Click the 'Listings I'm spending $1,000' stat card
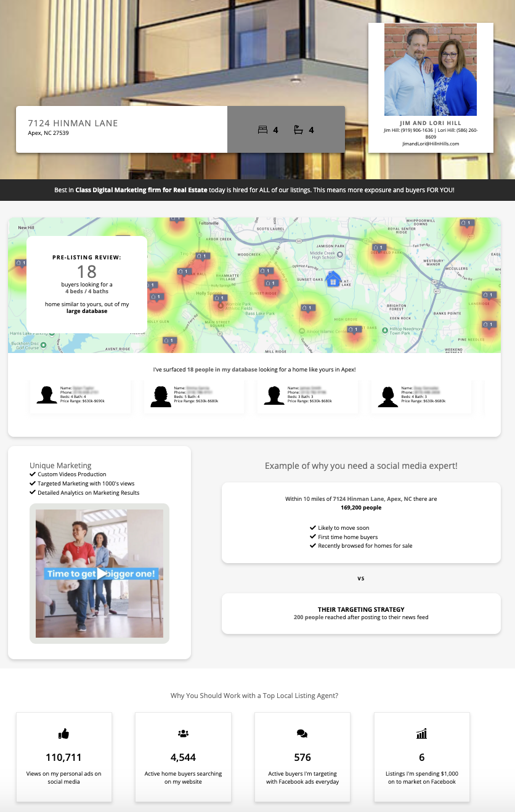This screenshot has width=515, height=812. pos(421,757)
